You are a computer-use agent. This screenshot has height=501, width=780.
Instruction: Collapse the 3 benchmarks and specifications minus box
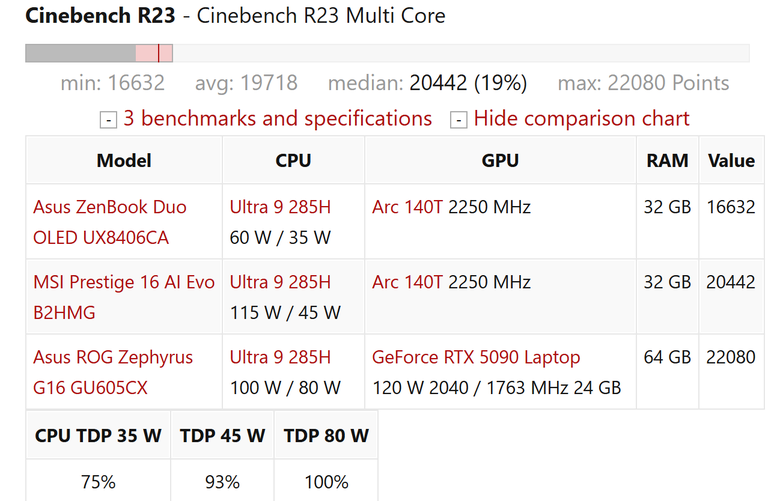(x=108, y=120)
